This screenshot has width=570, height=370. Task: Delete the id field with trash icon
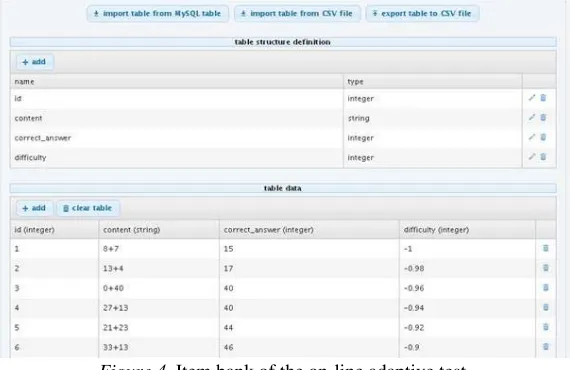click(x=543, y=98)
